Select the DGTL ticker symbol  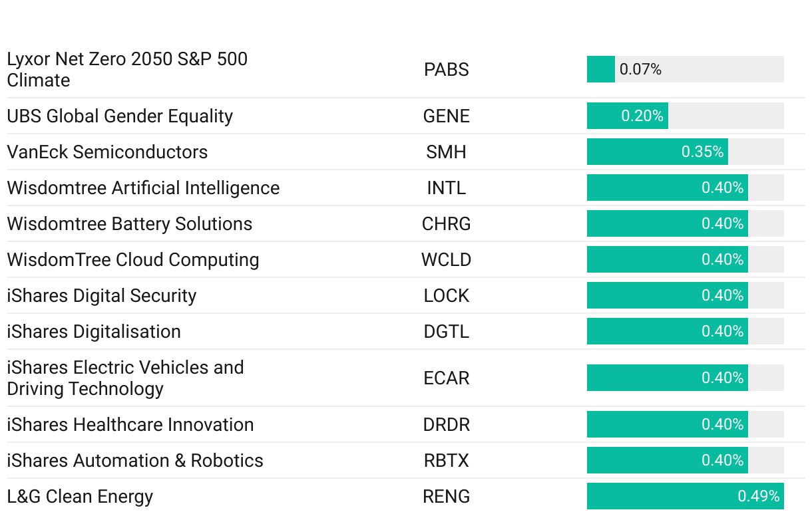tap(446, 332)
